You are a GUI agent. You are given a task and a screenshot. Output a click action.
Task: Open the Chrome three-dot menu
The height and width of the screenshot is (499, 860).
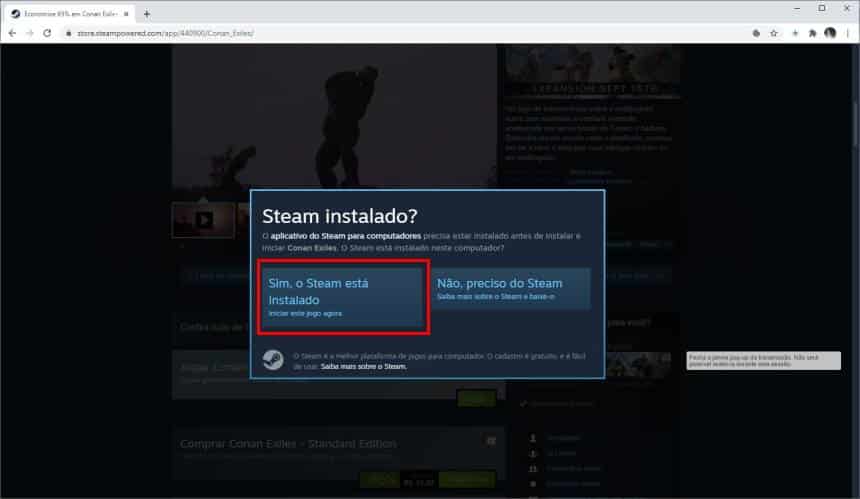pos(848,33)
